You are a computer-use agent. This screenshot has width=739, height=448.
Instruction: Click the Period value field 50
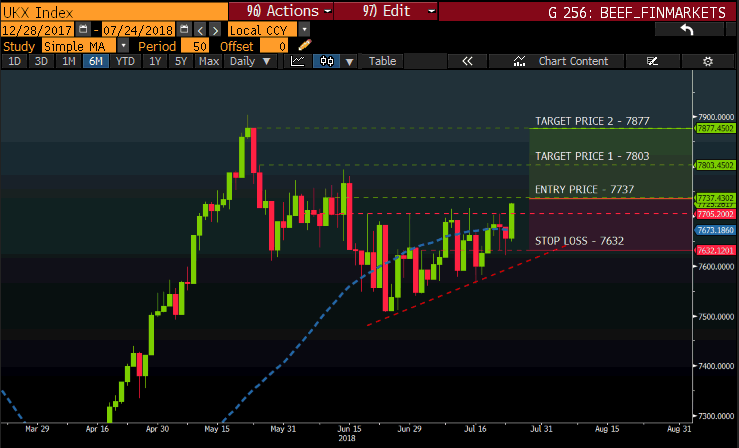pos(195,46)
